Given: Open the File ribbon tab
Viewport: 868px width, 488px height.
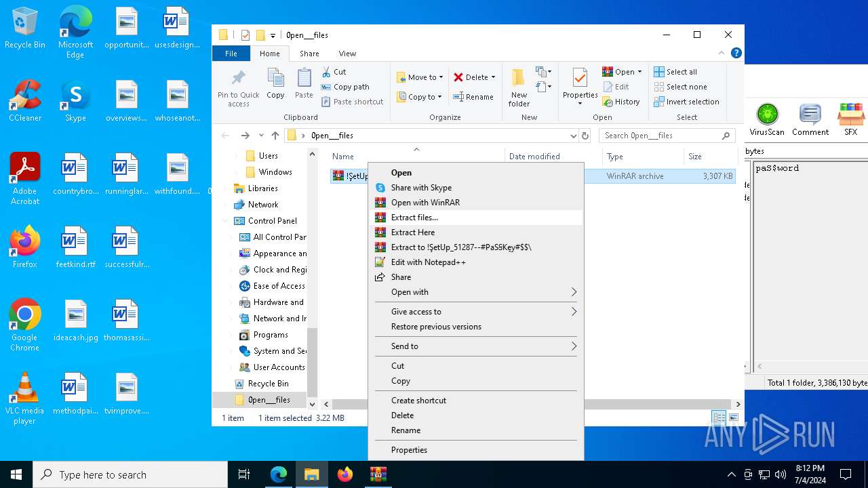Looking at the screenshot, I should click(x=231, y=54).
